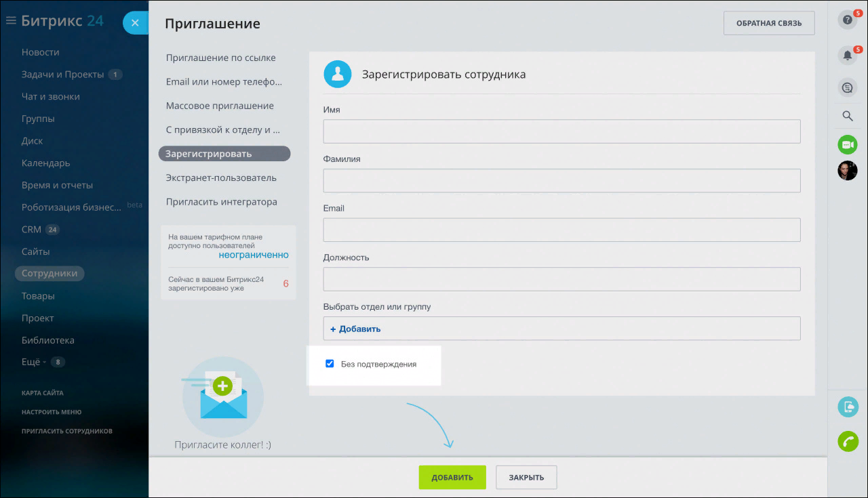Open Экстранет-пользователь invitation option
The height and width of the screenshot is (498, 868).
coord(221,178)
